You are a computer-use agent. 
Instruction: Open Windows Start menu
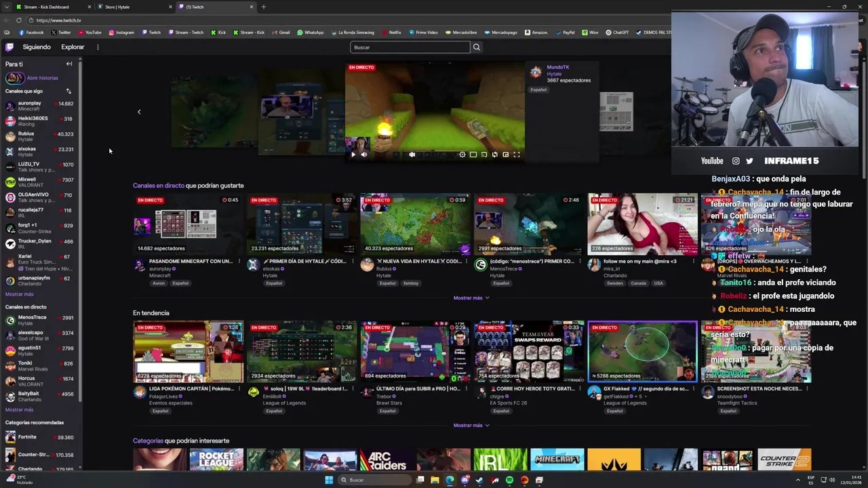(x=329, y=480)
